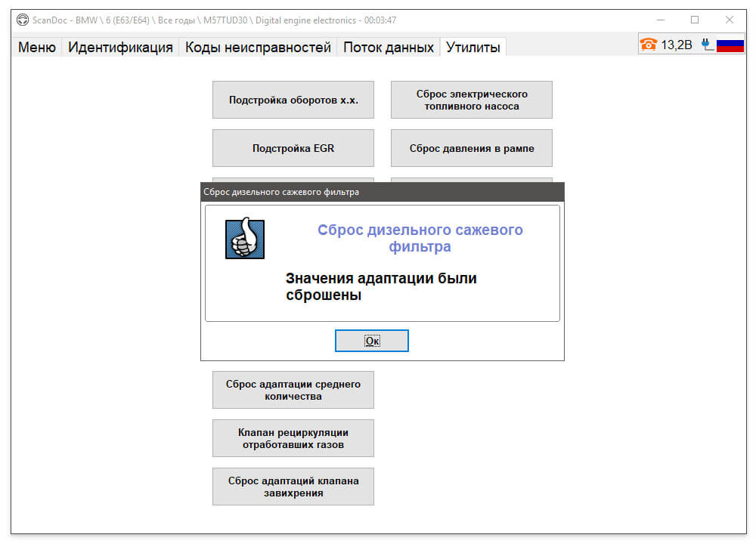The width and height of the screenshot is (756, 547).
Task: Click Клапан рециркуляции отработавших газов button
Action: coord(293,438)
